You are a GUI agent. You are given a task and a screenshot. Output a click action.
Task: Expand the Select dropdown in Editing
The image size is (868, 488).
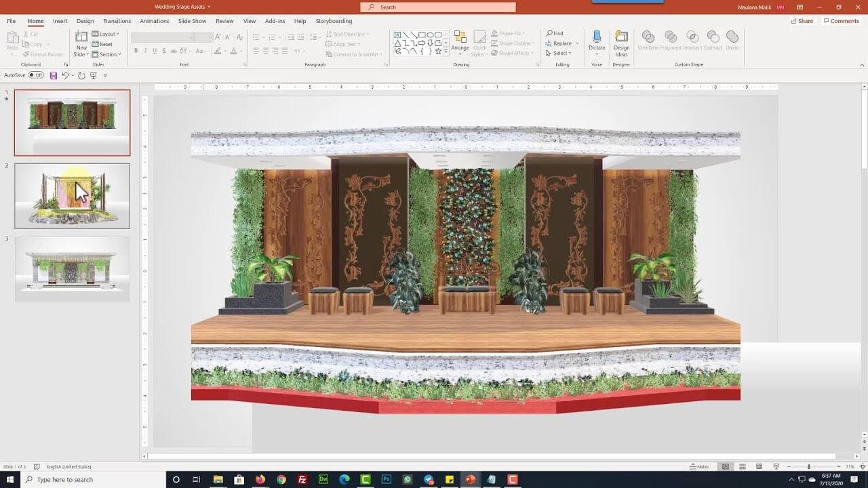pyautogui.click(x=562, y=54)
